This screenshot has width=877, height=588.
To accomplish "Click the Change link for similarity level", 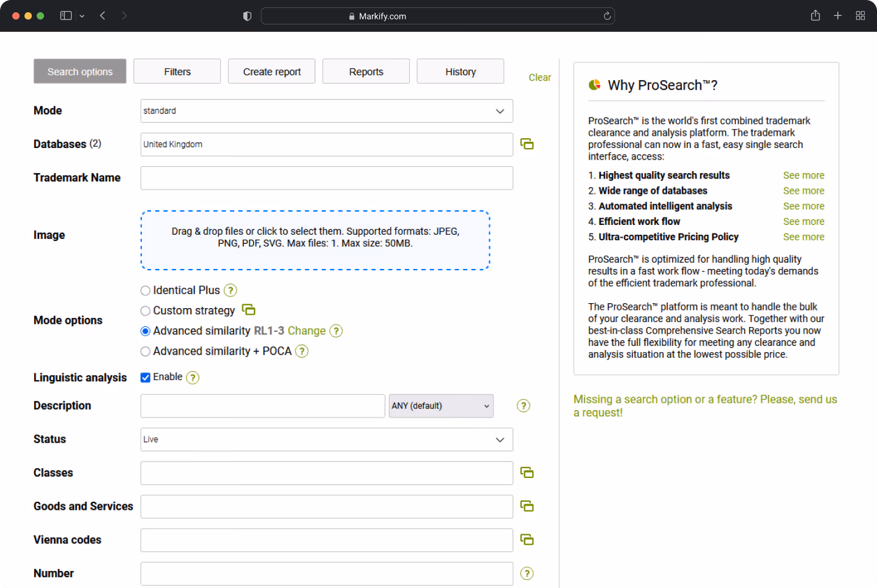I will [x=306, y=331].
